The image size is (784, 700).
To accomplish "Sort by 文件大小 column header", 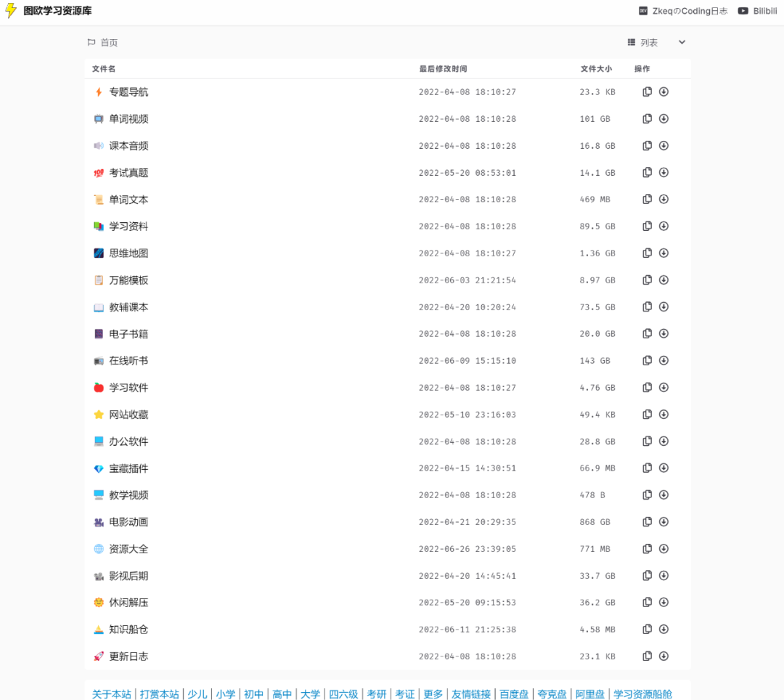I will (x=596, y=69).
